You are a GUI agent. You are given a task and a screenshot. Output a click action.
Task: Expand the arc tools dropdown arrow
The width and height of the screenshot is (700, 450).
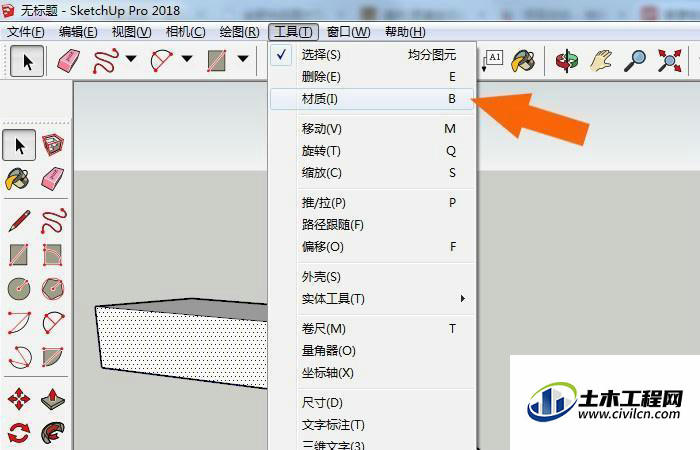[187, 58]
